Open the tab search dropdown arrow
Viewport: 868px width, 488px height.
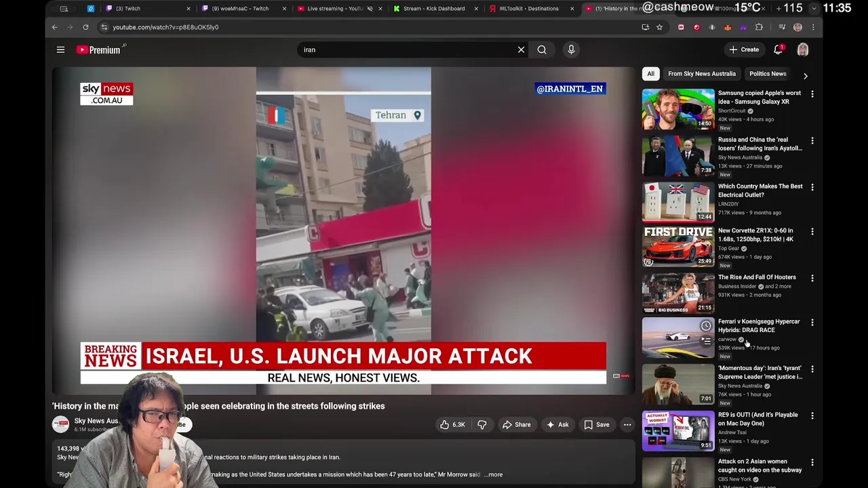[814, 9]
